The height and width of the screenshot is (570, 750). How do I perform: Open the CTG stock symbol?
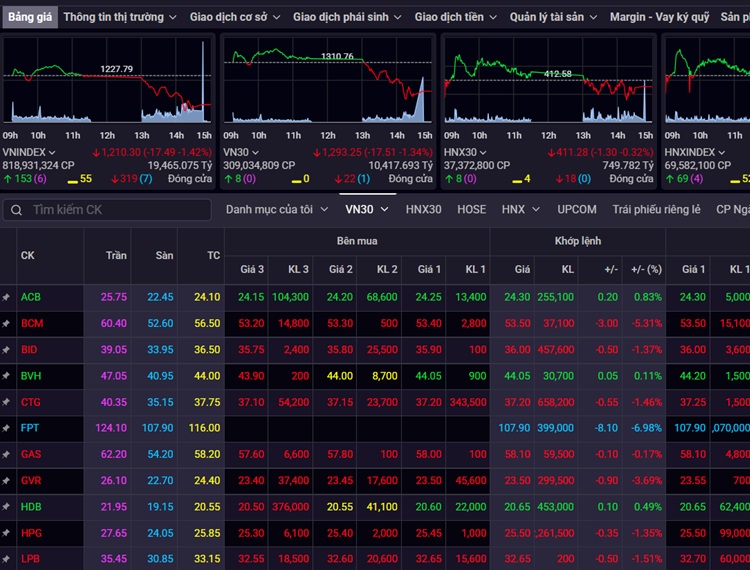pyautogui.click(x=31, y=403)
